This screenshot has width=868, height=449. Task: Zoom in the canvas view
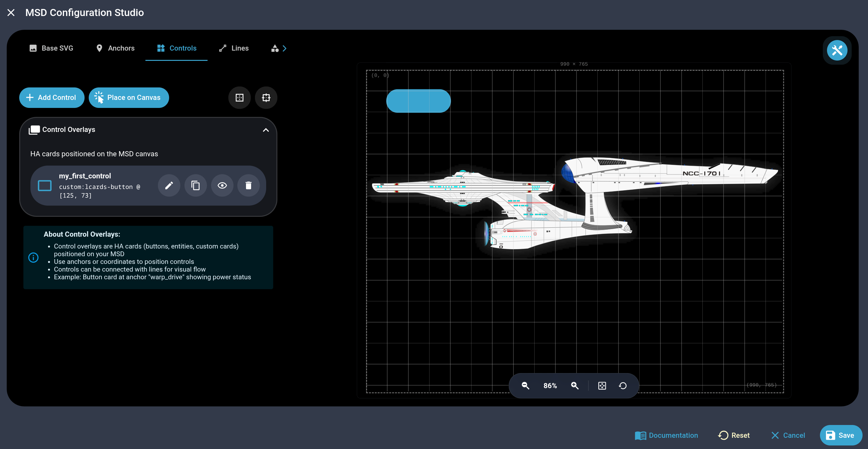coord(575,386)
